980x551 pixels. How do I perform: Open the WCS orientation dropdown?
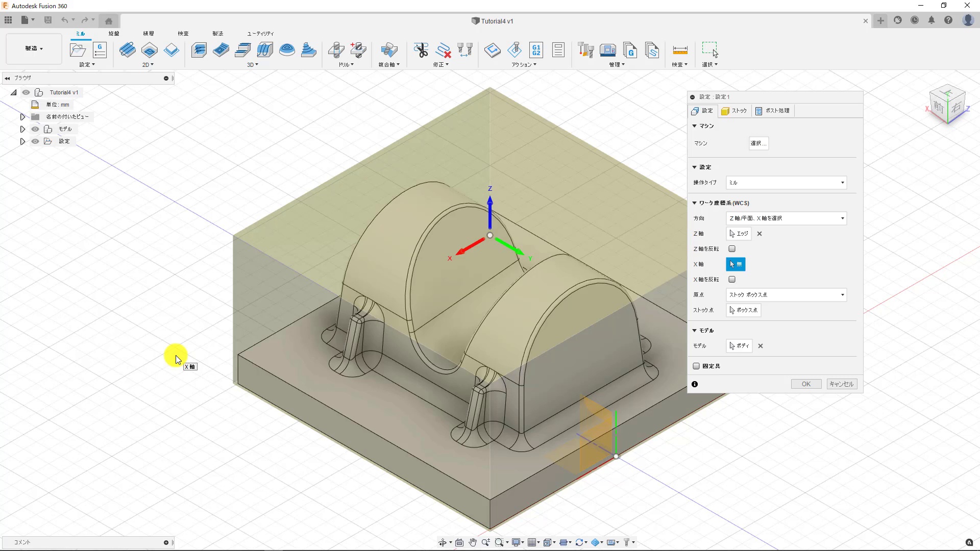(x=786, y=218)
